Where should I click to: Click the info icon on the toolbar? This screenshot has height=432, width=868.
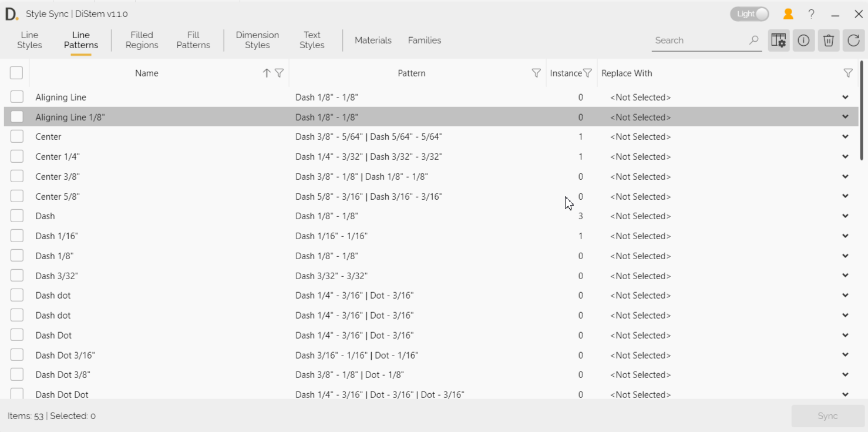coord(803,40)
